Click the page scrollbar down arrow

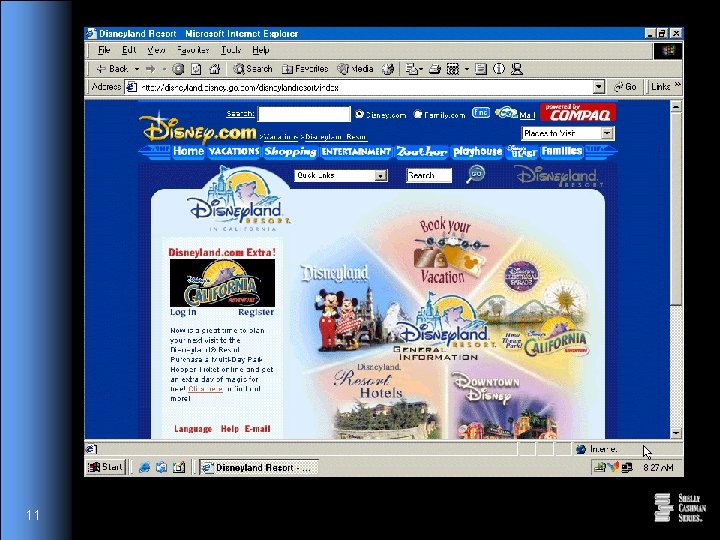[676, 433]
